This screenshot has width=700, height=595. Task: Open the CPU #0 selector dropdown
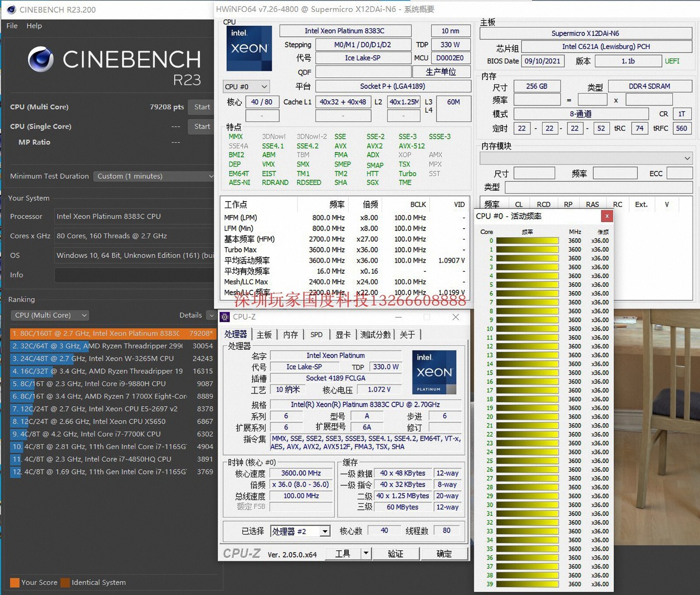point(246,87)
